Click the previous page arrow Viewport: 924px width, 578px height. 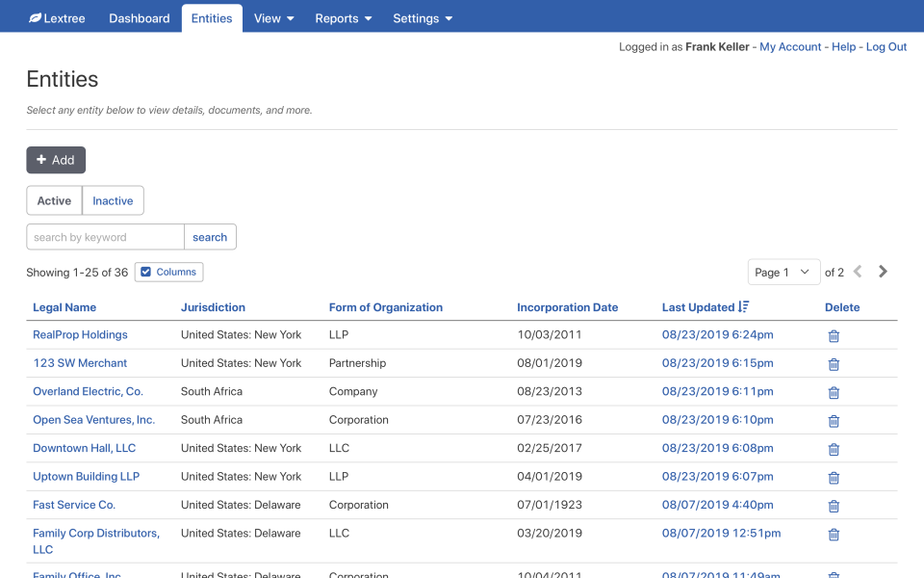(x=857, y=272)
